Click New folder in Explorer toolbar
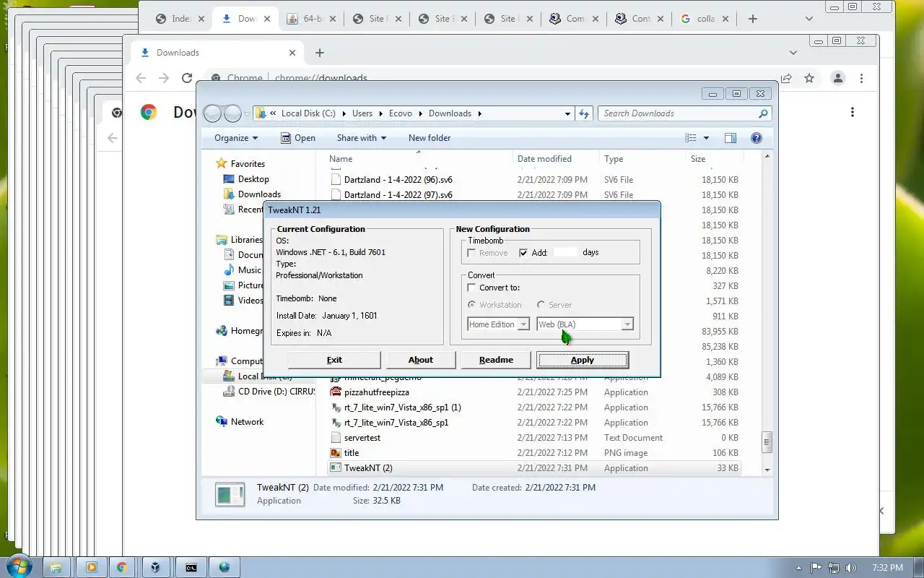The height and width of the screenshot is (578, 924). pyautogui.click(x=430, y=138)
